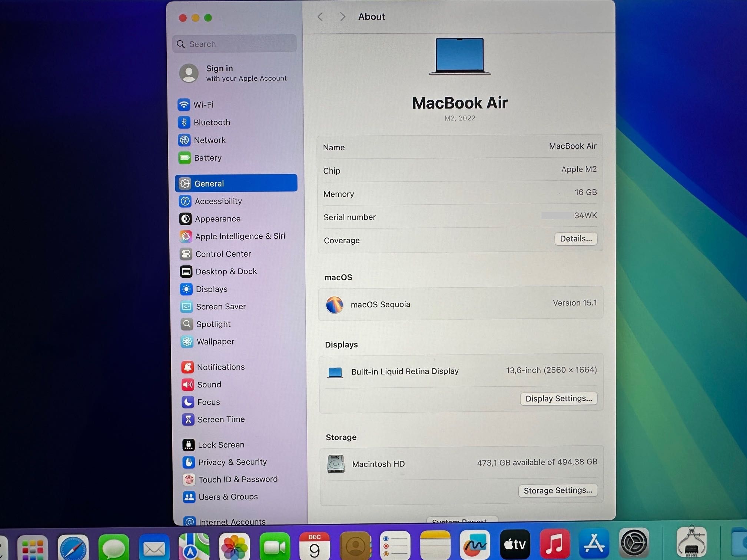Open System Information from the Dock

[691, 542]
